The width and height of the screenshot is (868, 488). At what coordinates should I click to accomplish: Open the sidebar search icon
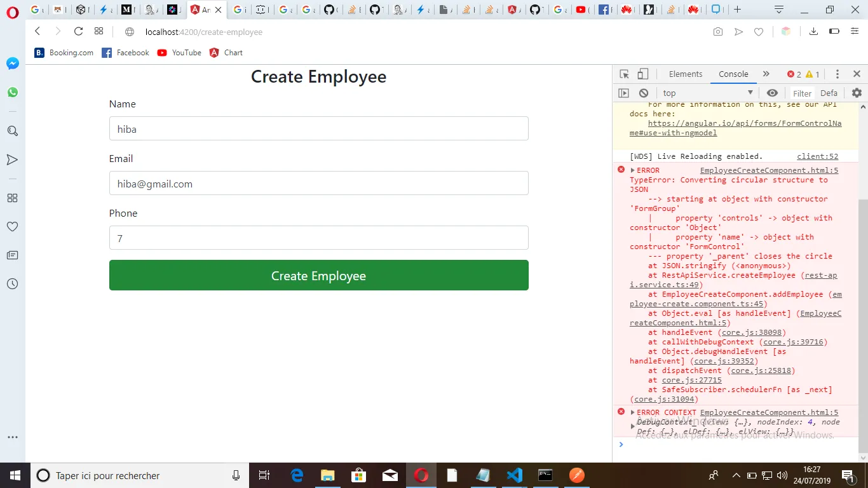pyautogui.click(x=12, y=131)
